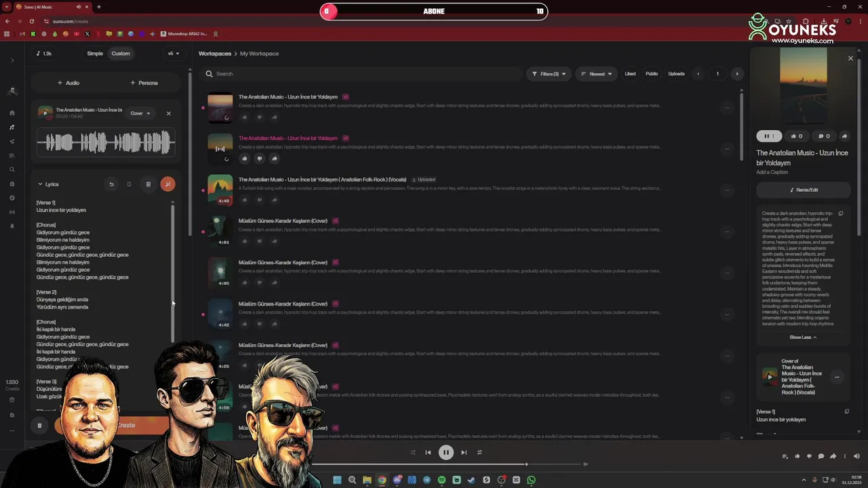Go to the previous page of songs
Viewport: 868px width, 488px height.
[698, 74]
